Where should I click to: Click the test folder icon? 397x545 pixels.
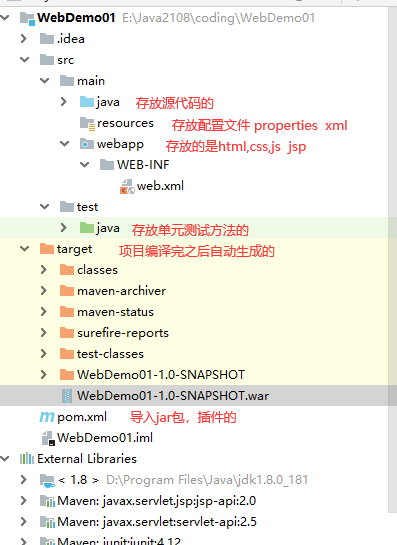click(67, 206)
